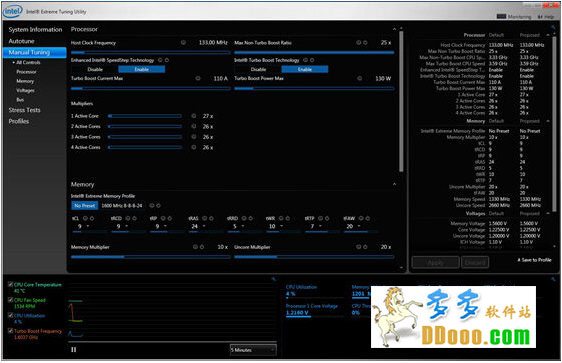The image size is (562, 363).
Task: Open the tWR value dropdown
Action: 282,226
